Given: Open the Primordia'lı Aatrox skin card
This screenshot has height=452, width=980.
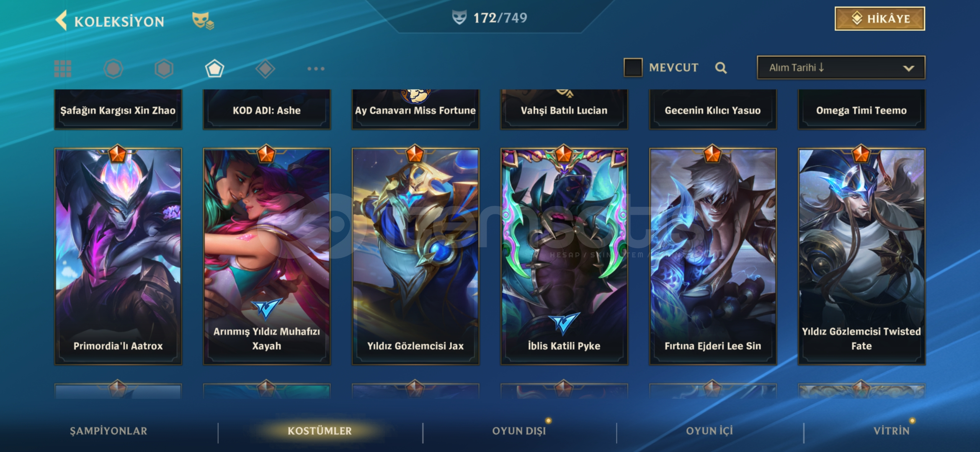Looking at the screenshot, I should pos(118,256).
